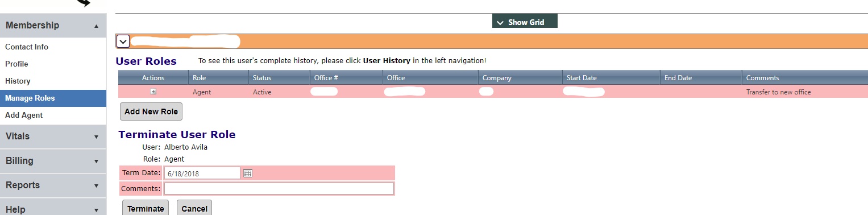This screenshot has width=868, height=215.
Task: Expand the Reports menu section
Action: click(x=53, y=185)
